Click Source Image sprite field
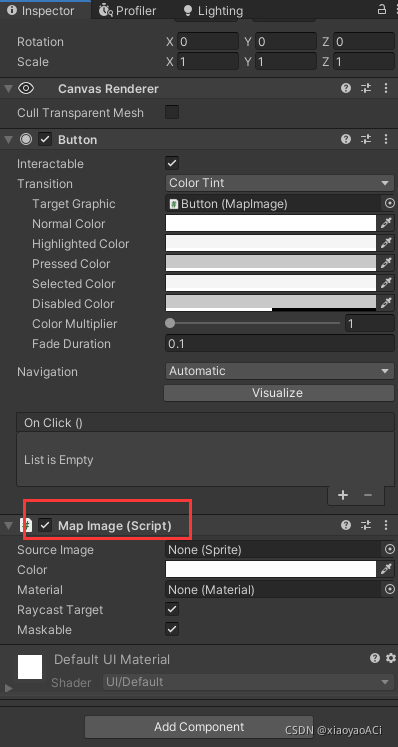This screenshot has height=747, width=398. [273, 550]
